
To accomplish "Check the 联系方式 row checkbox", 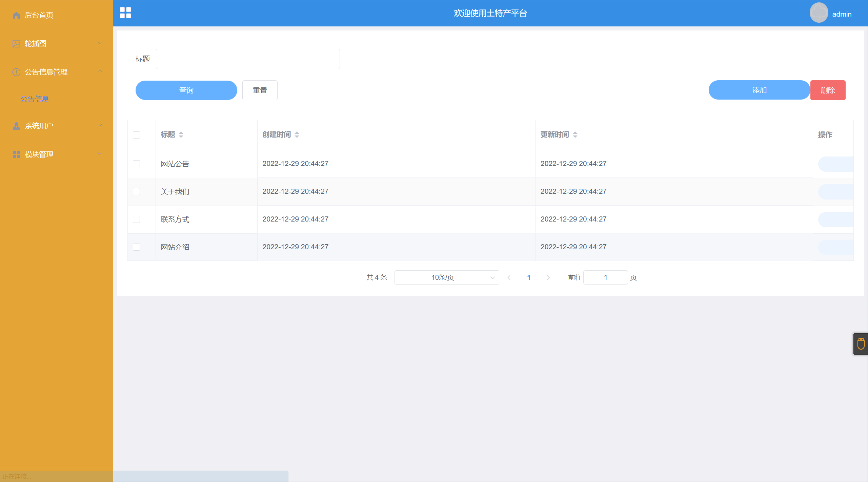I will tap(137, 219).
